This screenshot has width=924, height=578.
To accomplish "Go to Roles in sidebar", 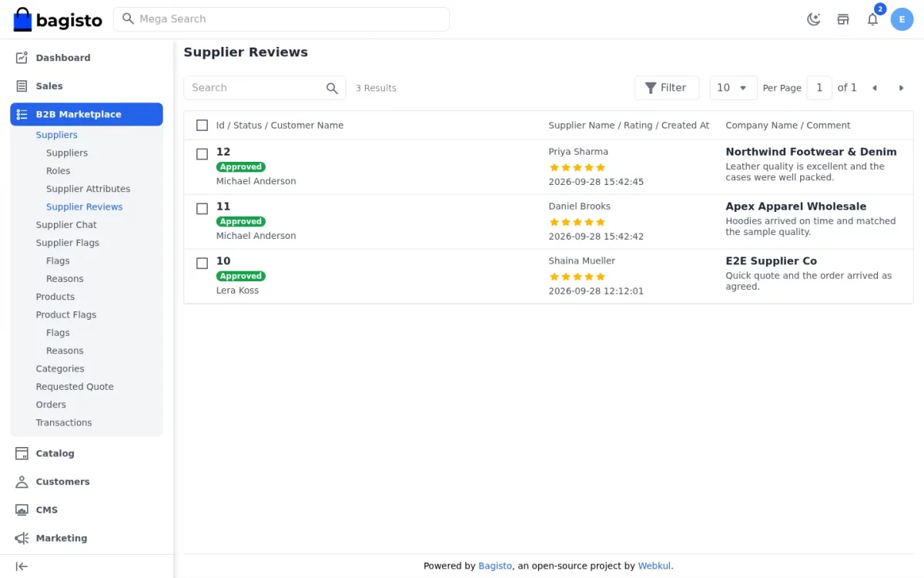I will (58, 171).
